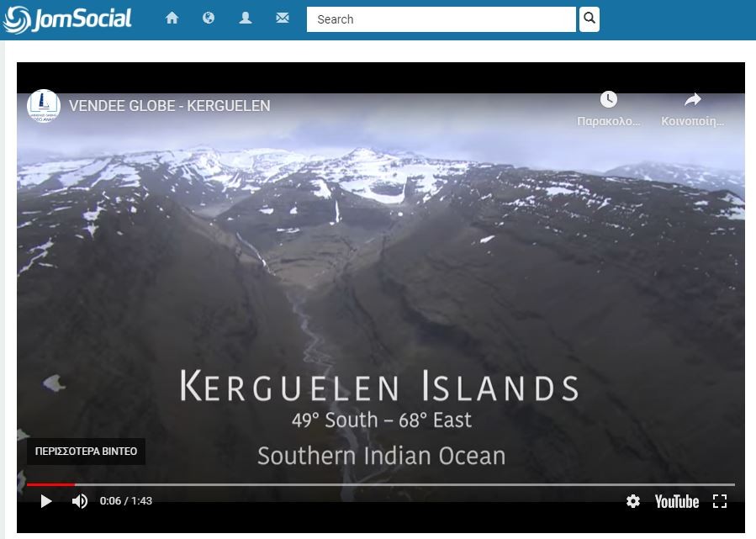Viewport: 756px width, 539px height.
Task: Mute the video with the speaker icon
Action: click(x=80, y=501)
